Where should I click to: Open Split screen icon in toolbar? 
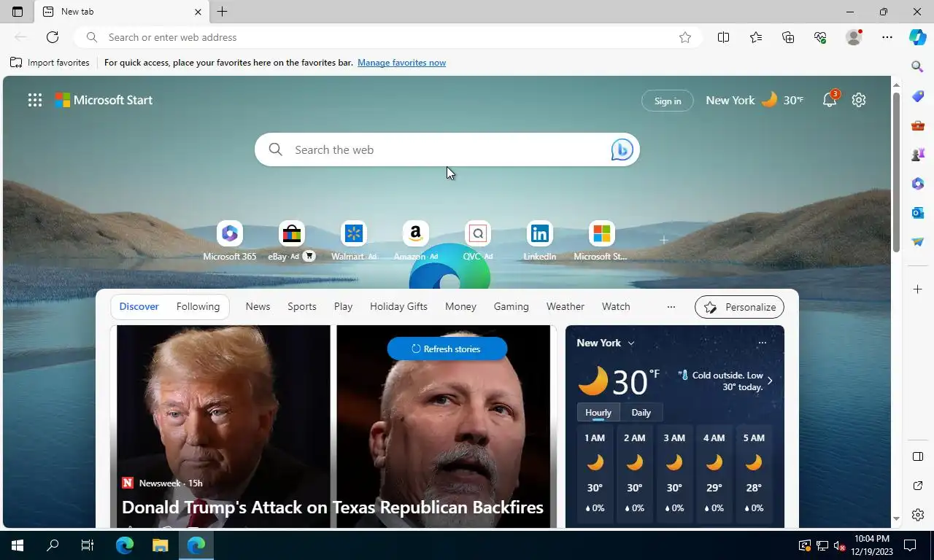coord(723,37)
